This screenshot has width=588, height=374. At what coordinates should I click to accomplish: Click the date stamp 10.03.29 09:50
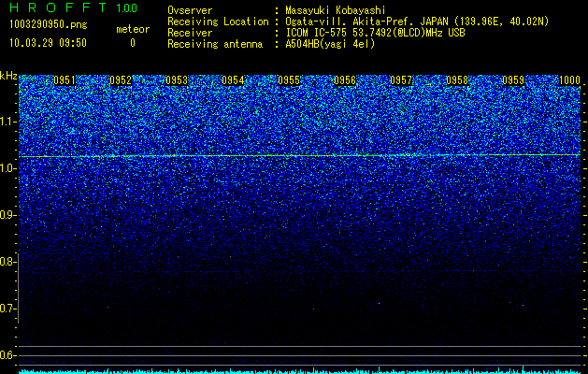48,43
